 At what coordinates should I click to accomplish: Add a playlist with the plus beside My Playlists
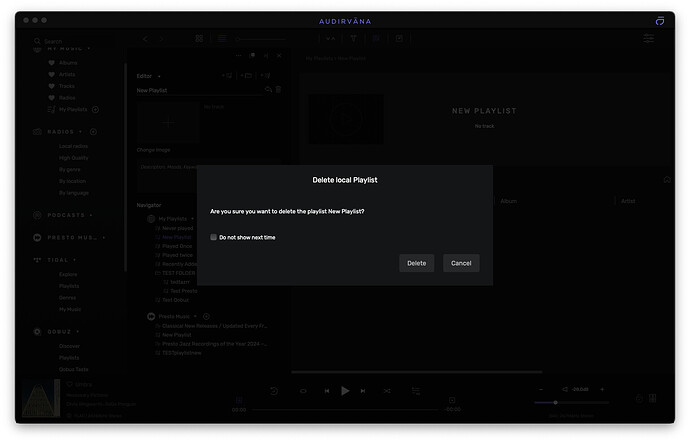pos(95,109)
